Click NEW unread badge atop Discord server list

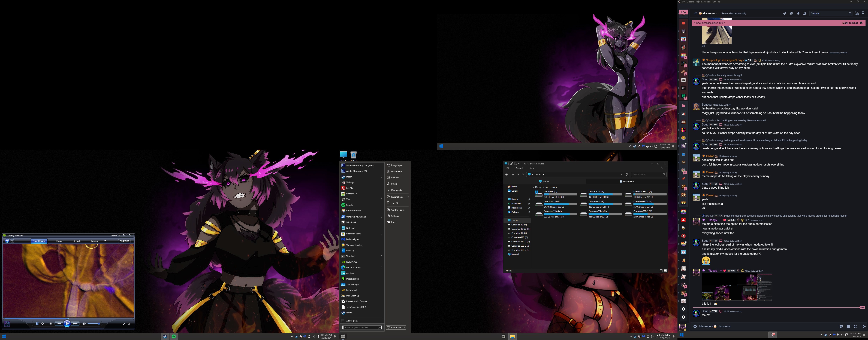(x=683, y=12)
